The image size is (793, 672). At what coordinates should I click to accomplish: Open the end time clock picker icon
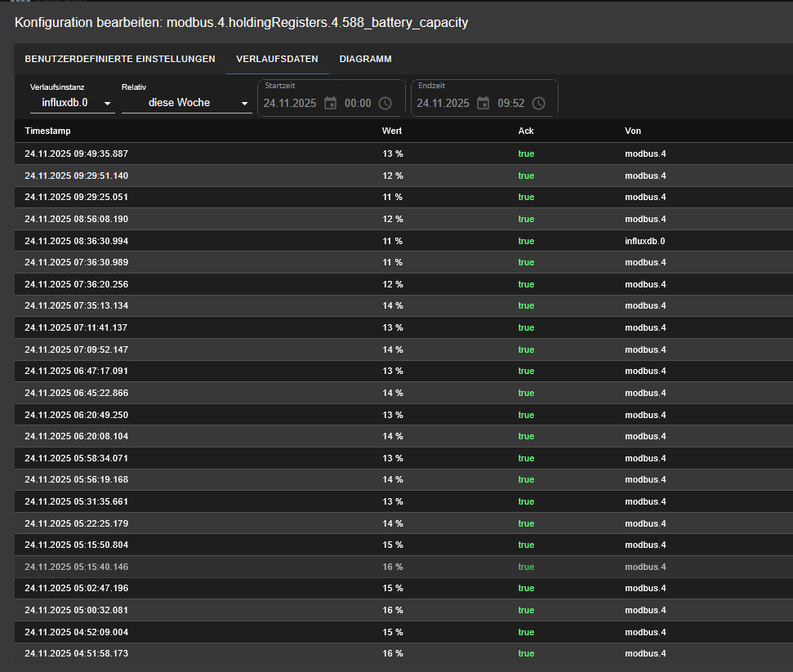tap(539, 103)
